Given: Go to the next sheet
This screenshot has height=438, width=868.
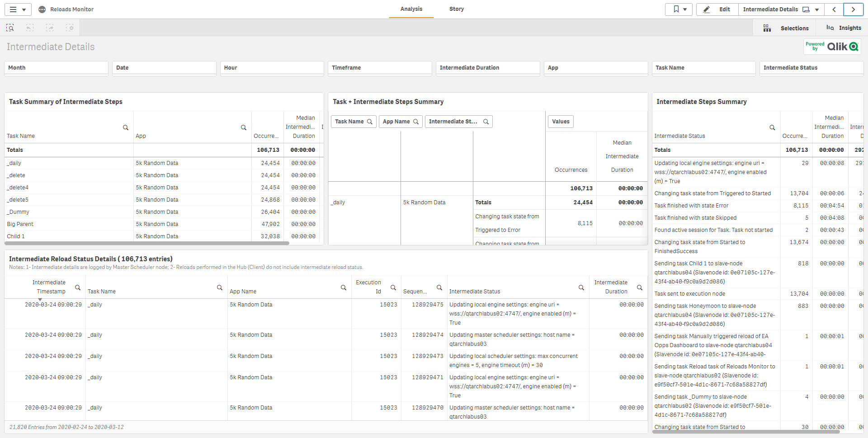Looking at the screenshot, I should pos(853,9).
